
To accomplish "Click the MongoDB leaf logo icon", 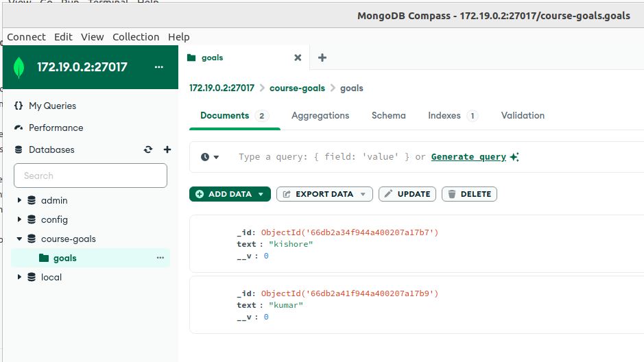I will coord(19,67).
